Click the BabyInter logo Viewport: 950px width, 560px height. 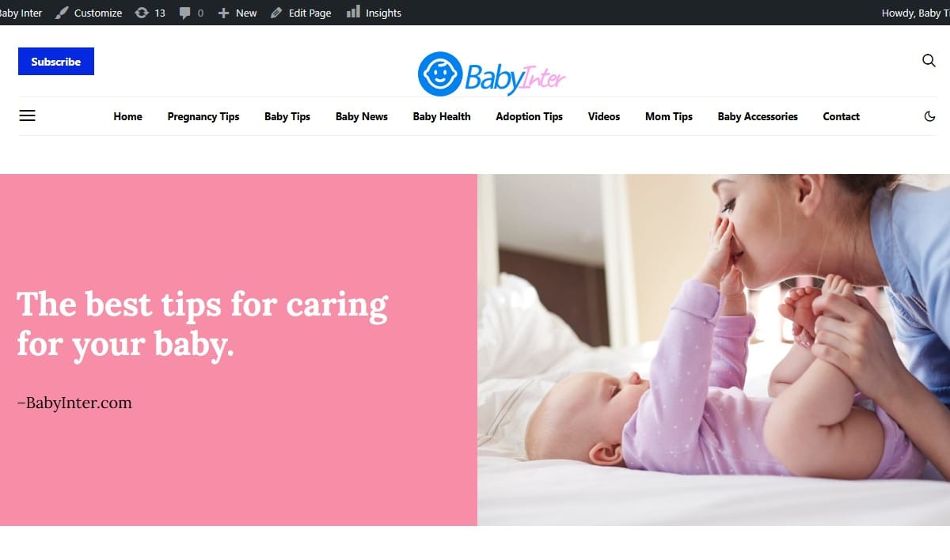[x=492, y=74]
